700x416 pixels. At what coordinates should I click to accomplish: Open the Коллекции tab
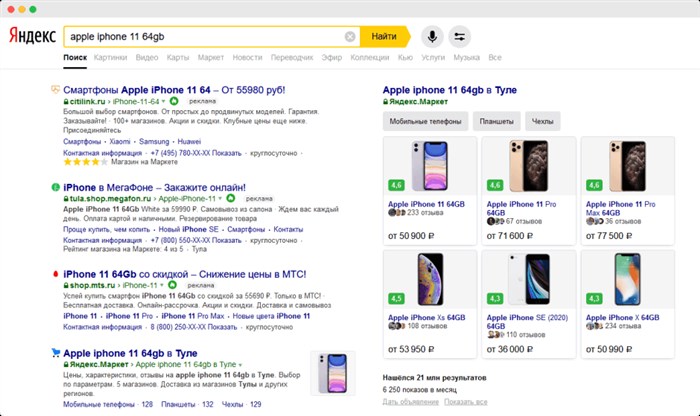(x=370, y=58)
